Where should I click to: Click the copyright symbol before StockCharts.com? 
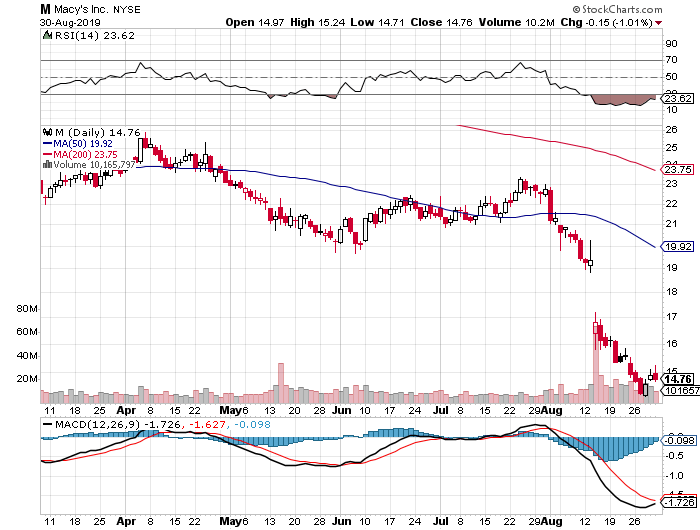click(x=576, y=9)
